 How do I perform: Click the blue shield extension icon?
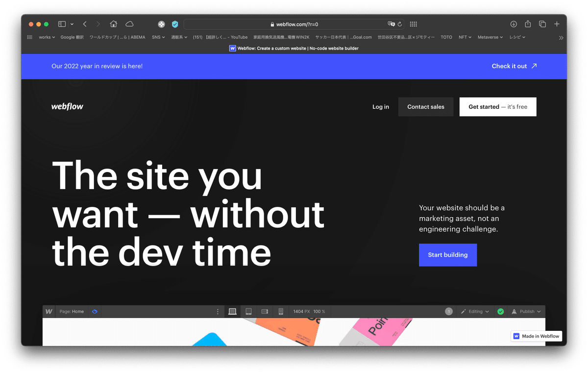175,24
